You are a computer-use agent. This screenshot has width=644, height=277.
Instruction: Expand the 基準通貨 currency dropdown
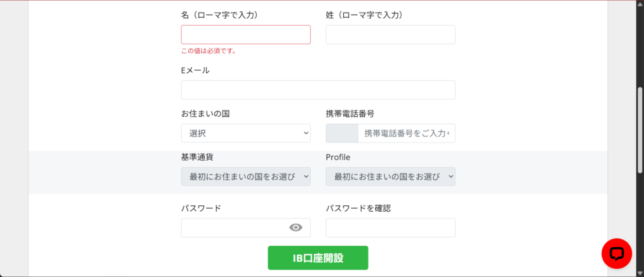245,177
